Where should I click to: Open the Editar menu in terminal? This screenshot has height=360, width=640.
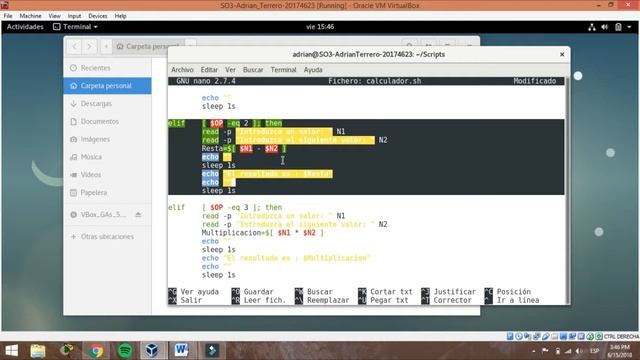tap(209, 70)
